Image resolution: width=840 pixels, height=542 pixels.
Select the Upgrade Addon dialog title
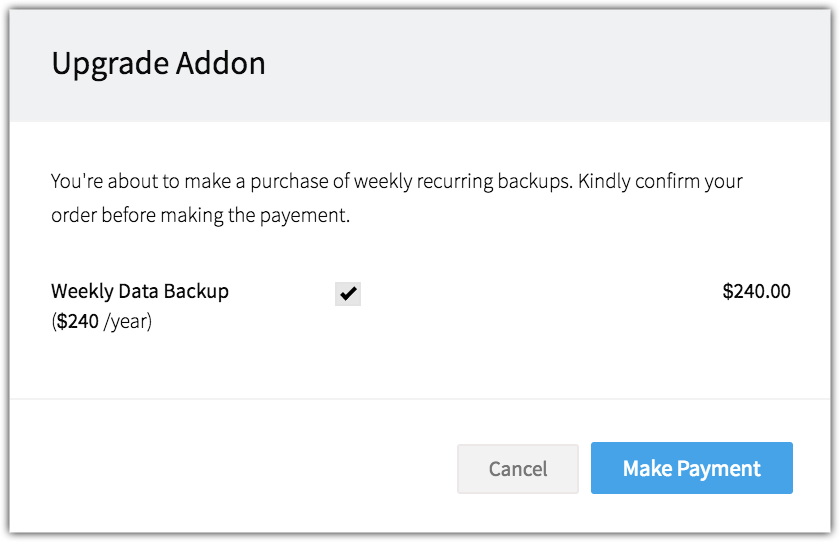click(x=159, y=64)
